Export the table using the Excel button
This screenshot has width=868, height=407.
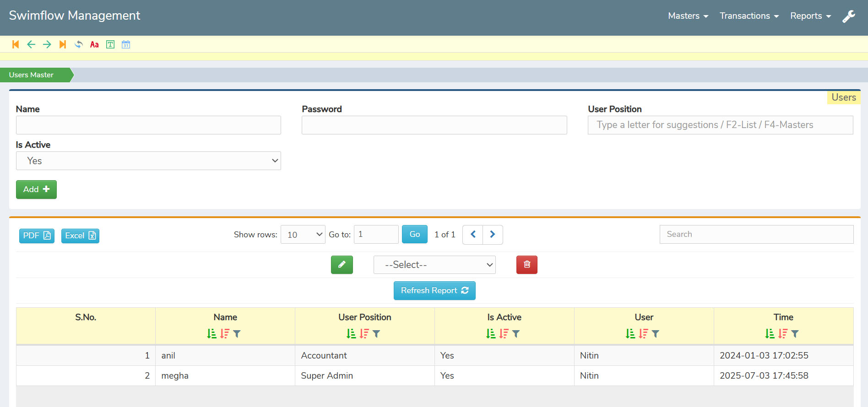(x=80, y=236)
